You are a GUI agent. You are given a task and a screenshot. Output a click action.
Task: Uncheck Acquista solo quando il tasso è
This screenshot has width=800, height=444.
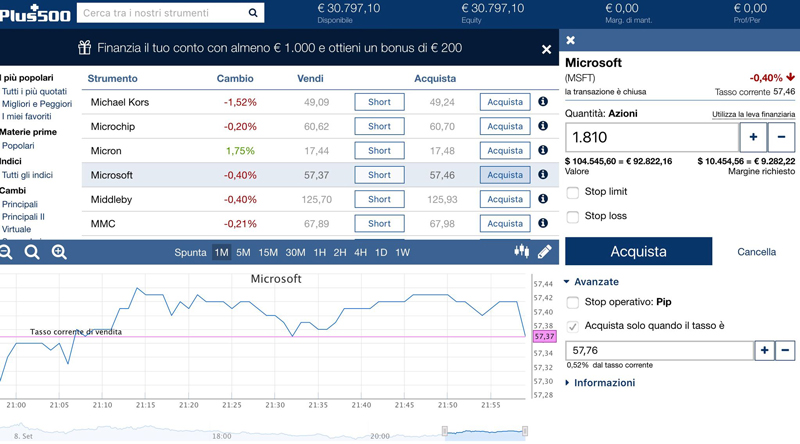573,327
